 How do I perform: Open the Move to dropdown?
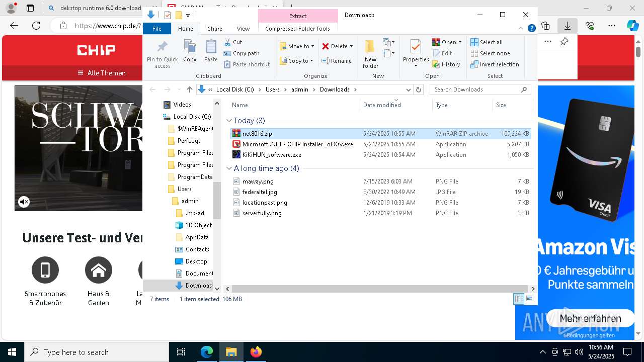click(x=297, y=46)
